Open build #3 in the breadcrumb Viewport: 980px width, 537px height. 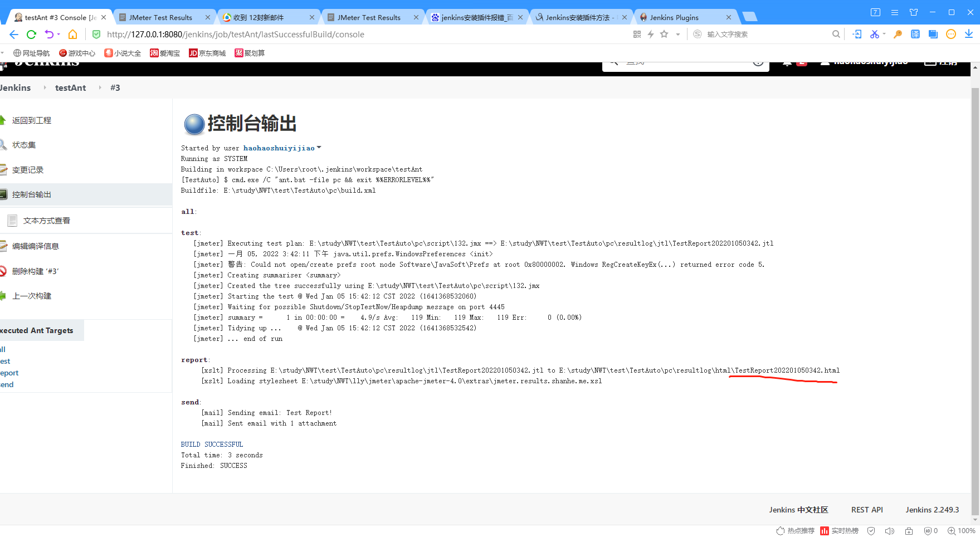tap(115, 88)
